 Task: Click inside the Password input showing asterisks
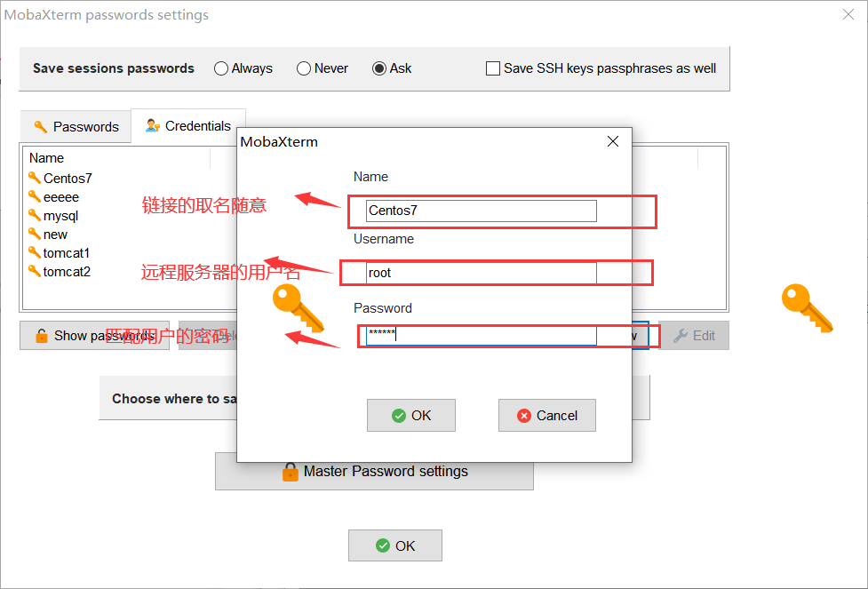point(480,335)
